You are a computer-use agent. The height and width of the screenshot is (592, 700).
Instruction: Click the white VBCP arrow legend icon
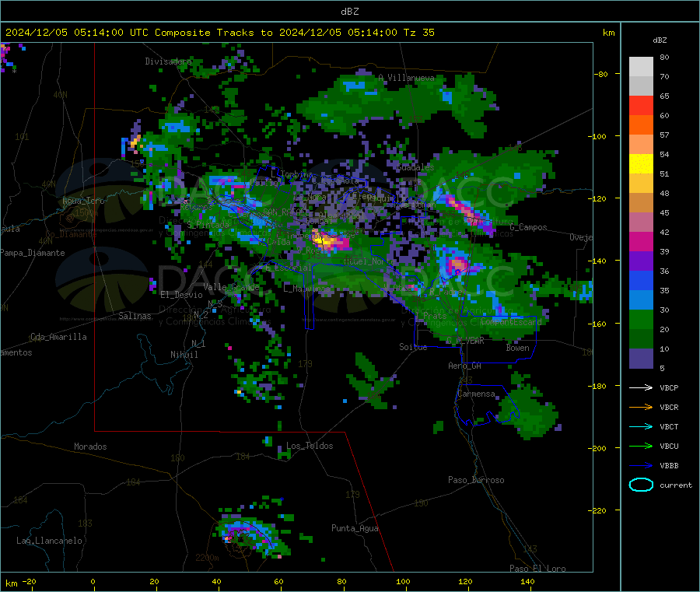click(641, 387)
